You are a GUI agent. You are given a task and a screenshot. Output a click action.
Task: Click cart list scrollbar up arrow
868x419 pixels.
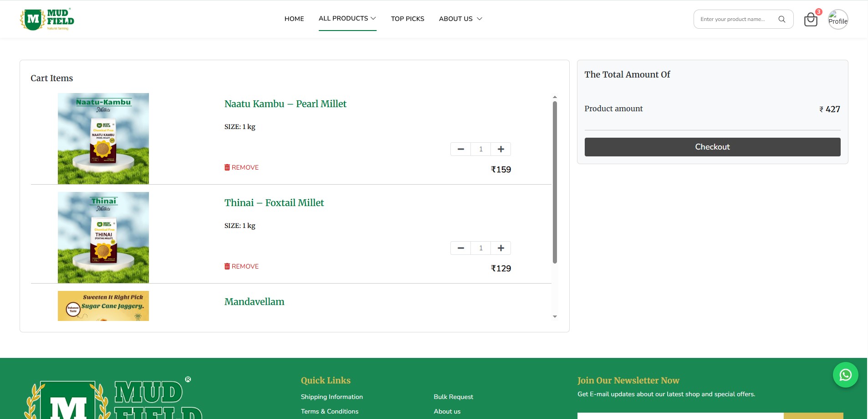click(x=555, y=97)
